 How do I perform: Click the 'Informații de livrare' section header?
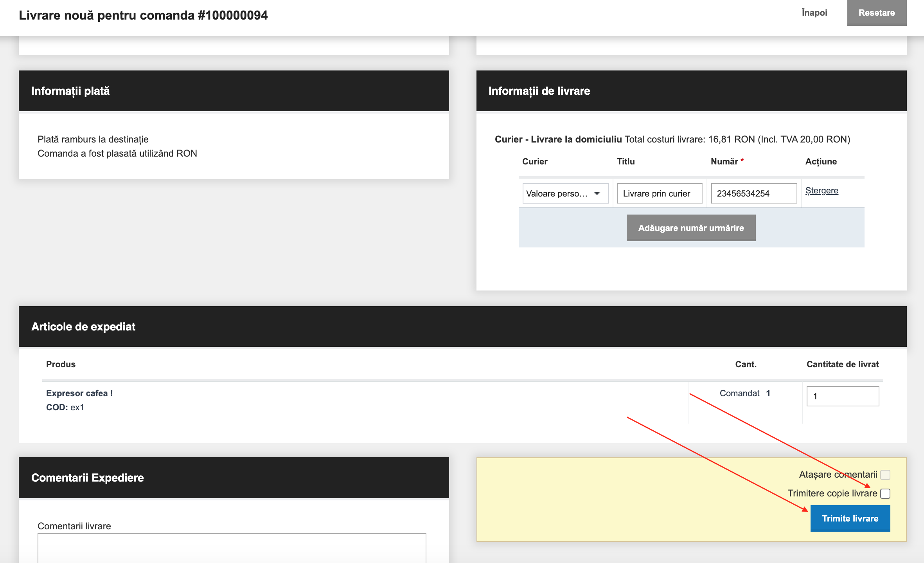pos(691,91)
